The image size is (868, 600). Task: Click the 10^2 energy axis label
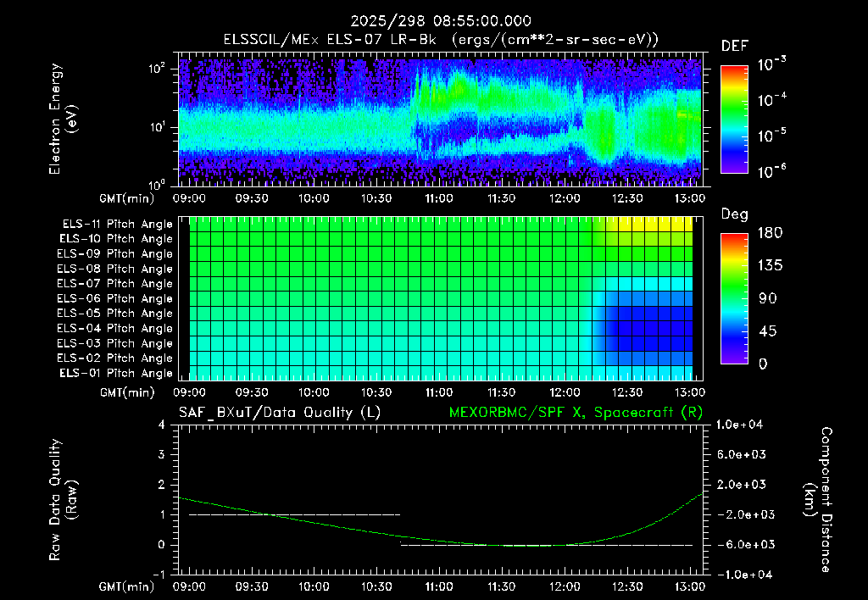157,69
